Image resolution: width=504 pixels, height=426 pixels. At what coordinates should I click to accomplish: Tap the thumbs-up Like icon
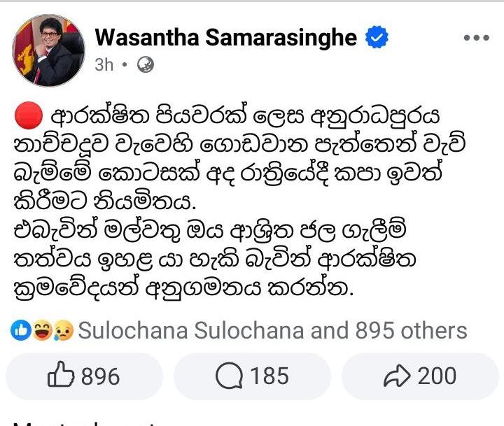(60, 377)
